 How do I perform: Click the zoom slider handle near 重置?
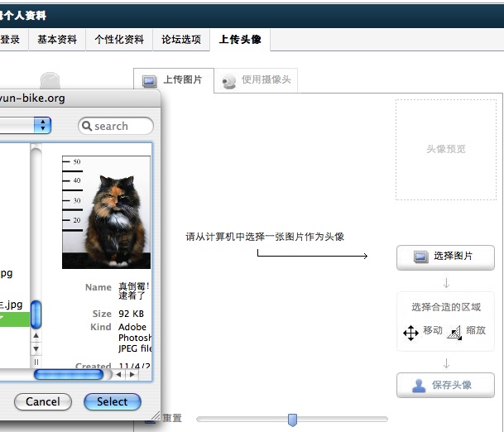292,420
